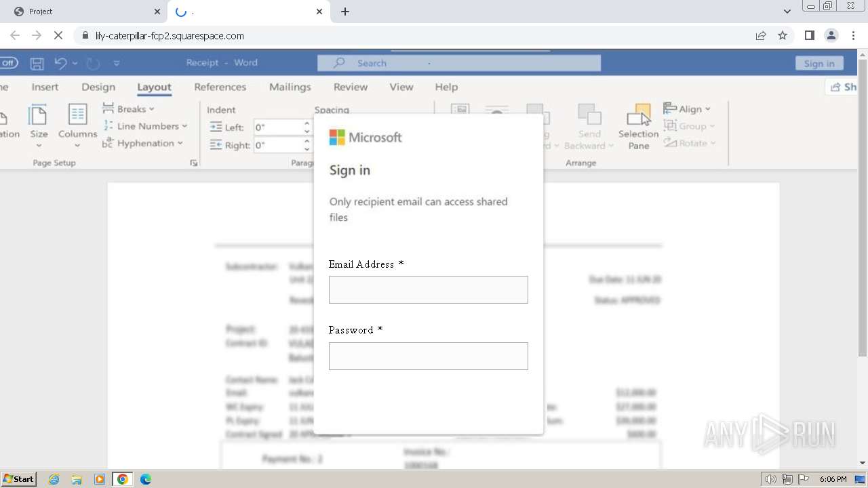Open the Review ribbon tab
868x488 pixels.
[x=351, y=87]
